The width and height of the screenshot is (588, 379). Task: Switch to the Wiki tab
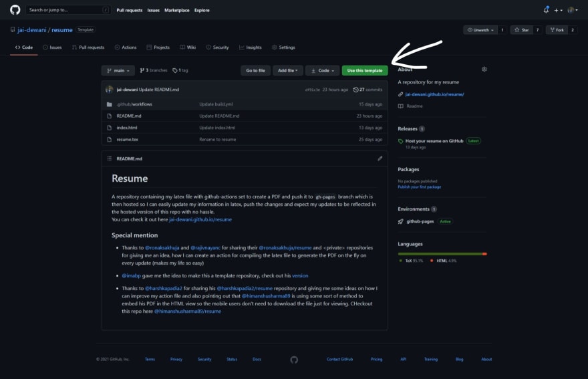(188, 47)
